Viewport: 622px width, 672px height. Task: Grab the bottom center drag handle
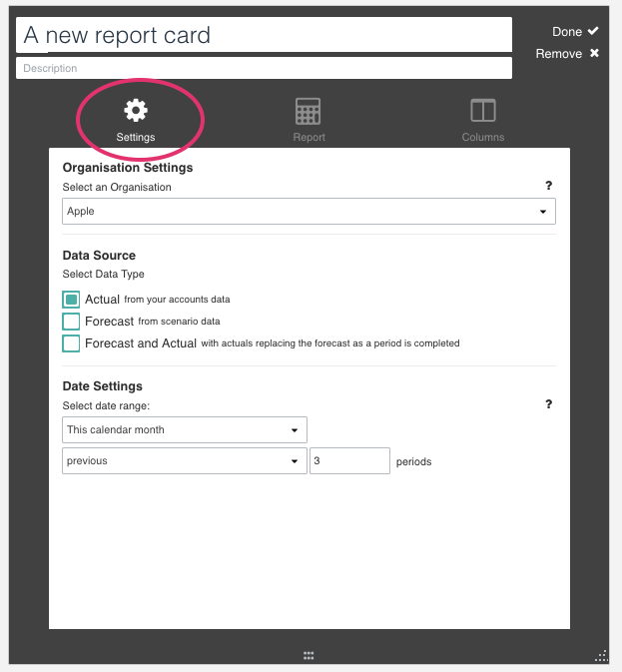pyautogui.click(x=309, y=655)
